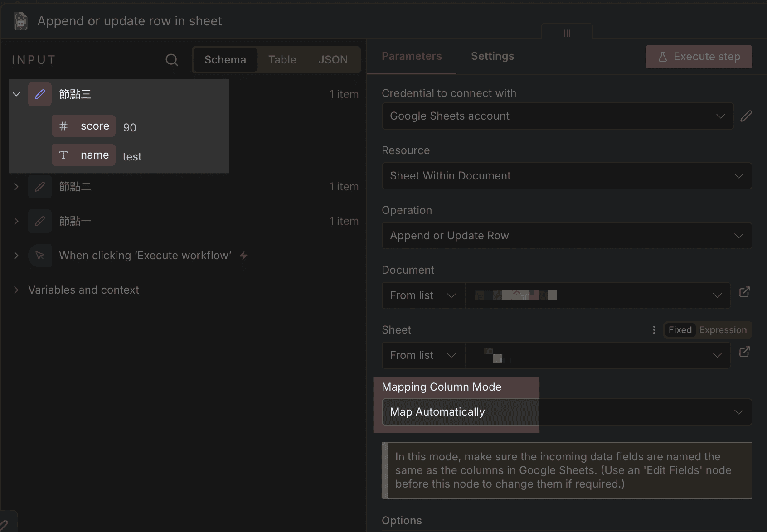Open the Sheet external link icon
Viewport: 767px width, 532px height.
point(744,352)
